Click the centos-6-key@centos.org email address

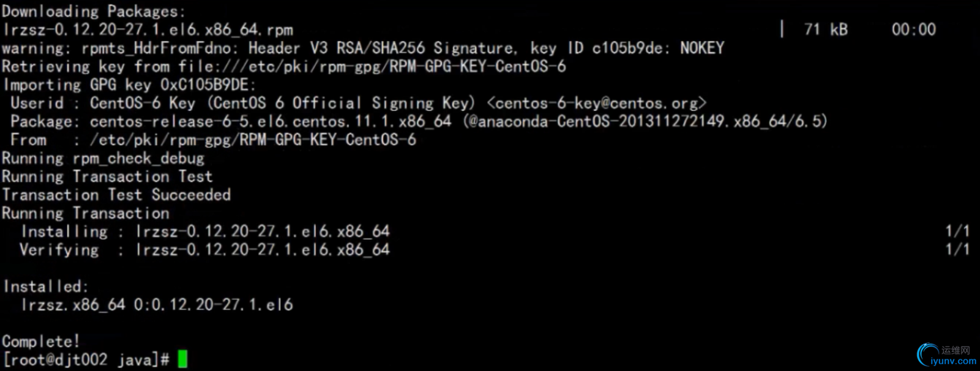tap(596, 103)
